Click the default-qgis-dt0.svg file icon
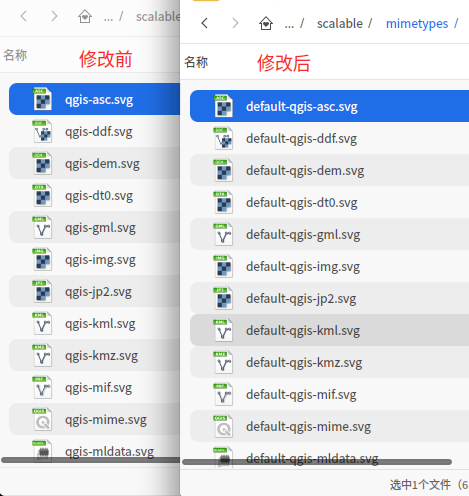Screen dimensions: 469x496 pyautogui.click(x=223, y=202)
